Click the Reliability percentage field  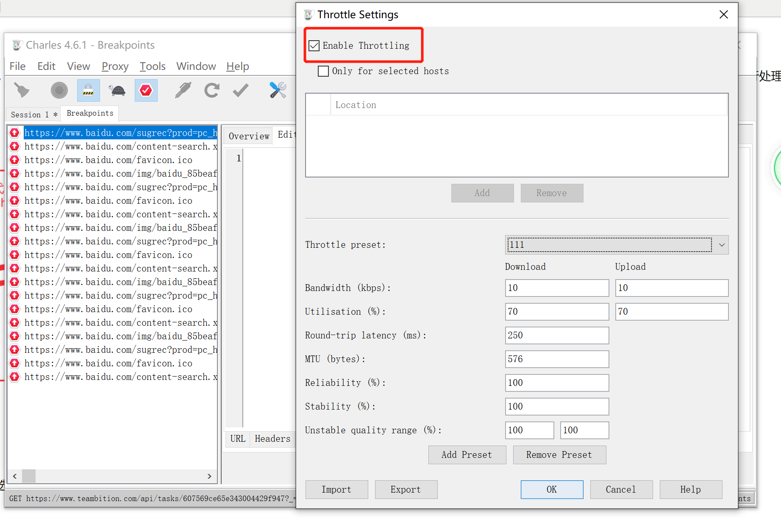(557, 383)
